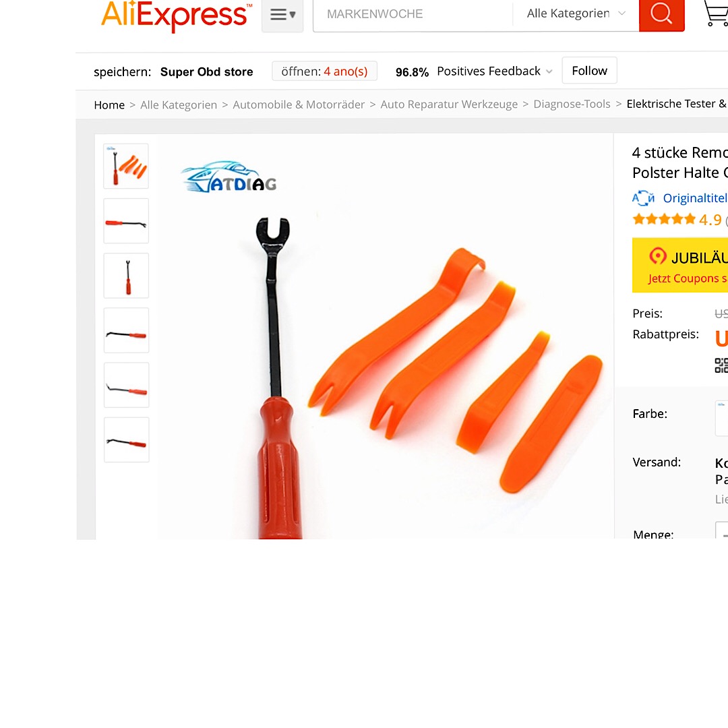The image size is (728, 728).
Task: Click the red search magnifier button
Action: pyautogui.click(x=662, y=14)
